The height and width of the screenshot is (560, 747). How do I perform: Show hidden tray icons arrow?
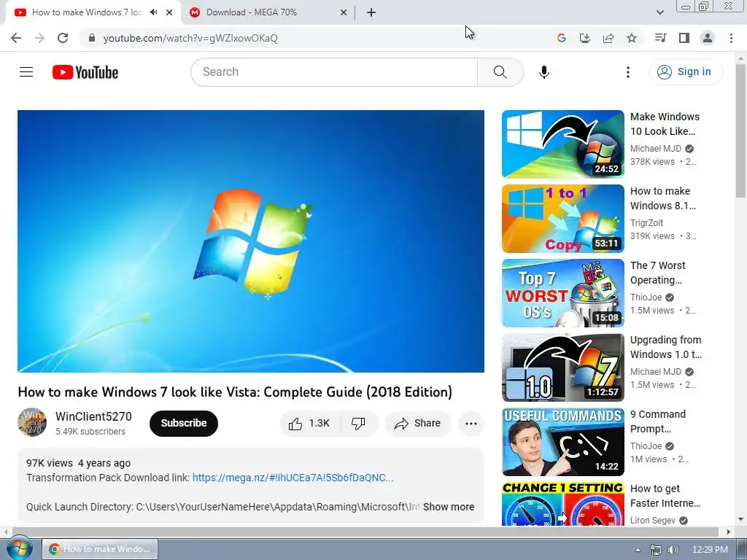point(638,550)
